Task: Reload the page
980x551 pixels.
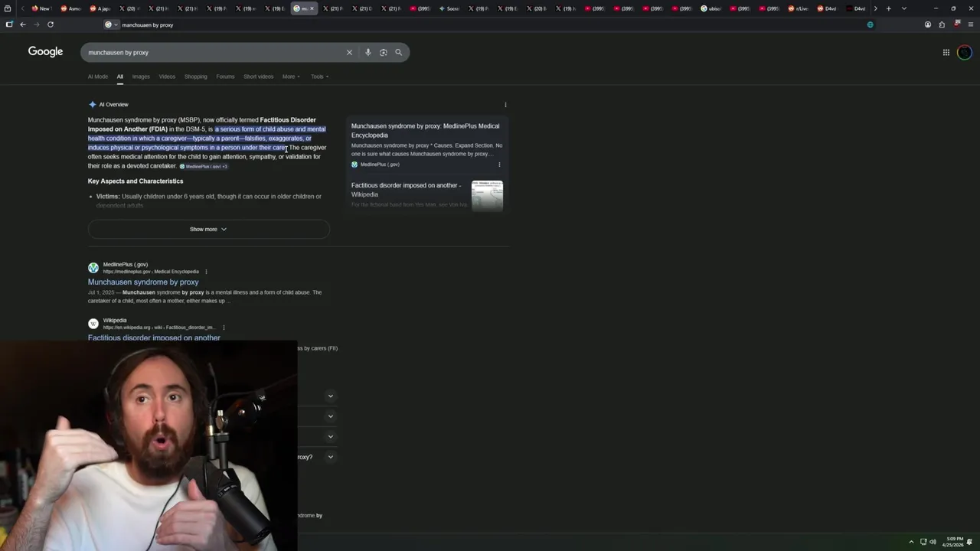Action: coord(51,24)
